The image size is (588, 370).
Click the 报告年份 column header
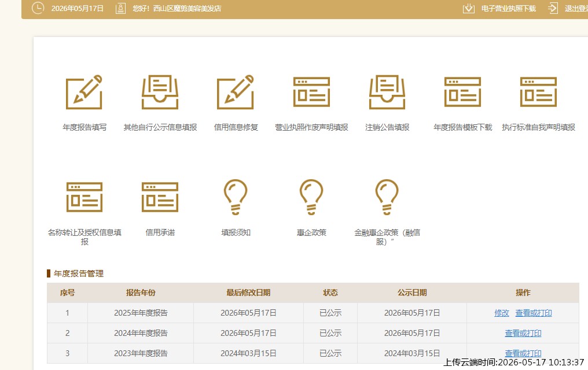[x=141, y=293]
